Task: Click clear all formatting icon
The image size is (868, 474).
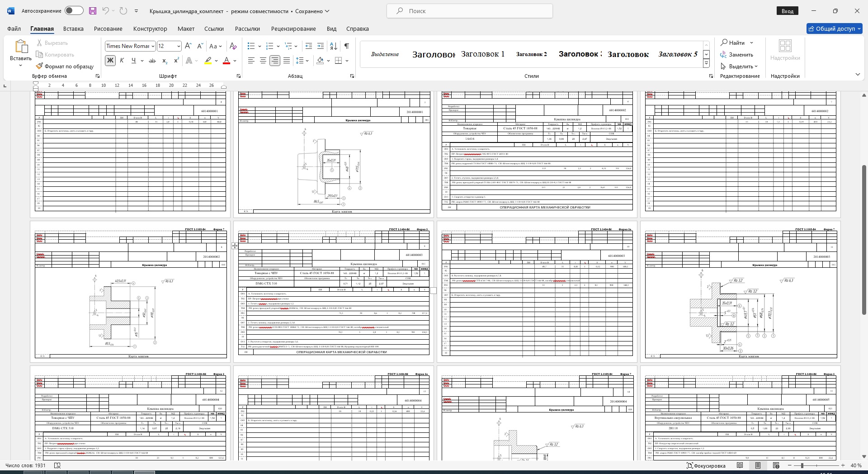Action: click(x=233, y=46)
